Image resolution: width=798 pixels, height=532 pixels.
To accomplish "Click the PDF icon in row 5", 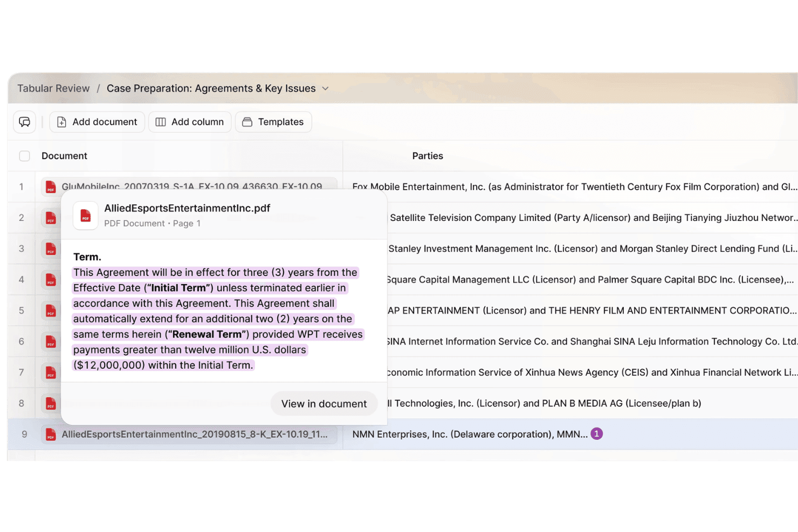I will click(51, 310).
